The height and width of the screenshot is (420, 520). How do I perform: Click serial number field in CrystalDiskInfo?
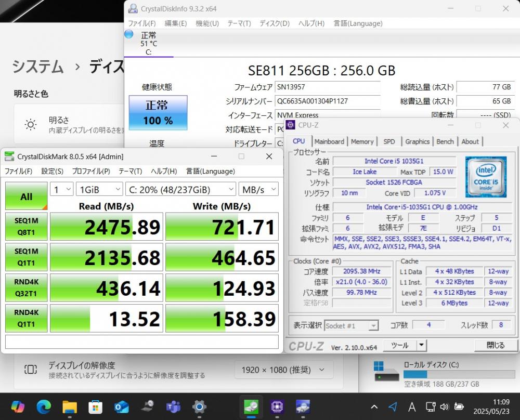[328, 101]
